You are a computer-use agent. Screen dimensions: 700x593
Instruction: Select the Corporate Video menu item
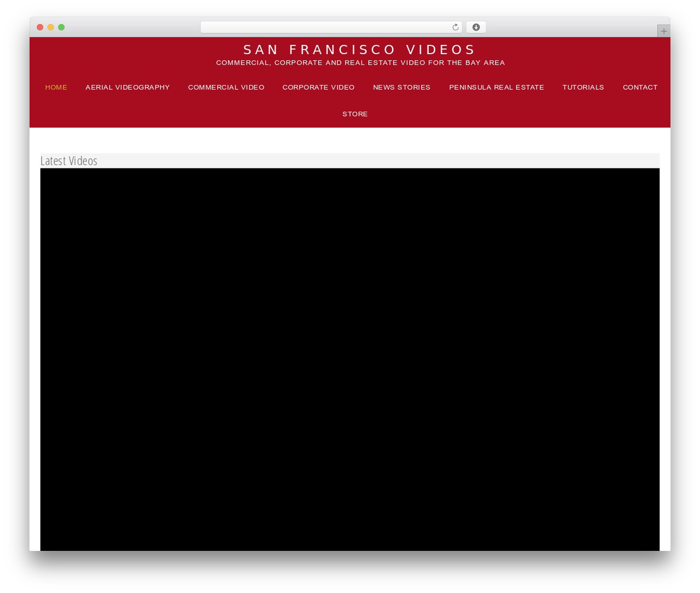pyautogui.click(x=318, y=88)
